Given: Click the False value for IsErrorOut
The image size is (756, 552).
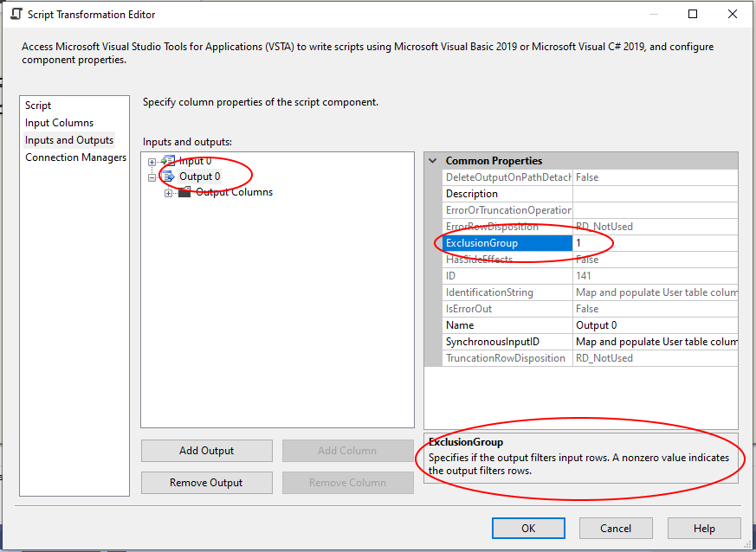Looking at the screenshot, I should [656, 309].
